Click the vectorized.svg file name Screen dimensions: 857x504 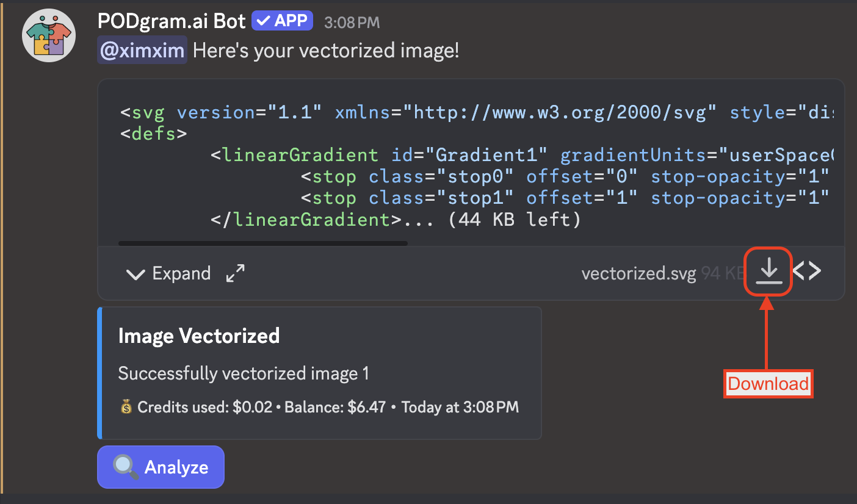click(x=638, y=273)
